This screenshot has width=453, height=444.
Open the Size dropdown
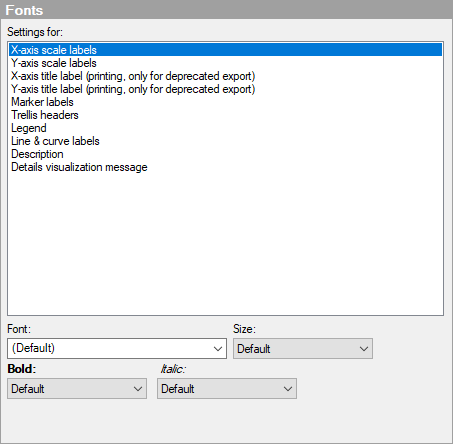click(x=303, y=349)
